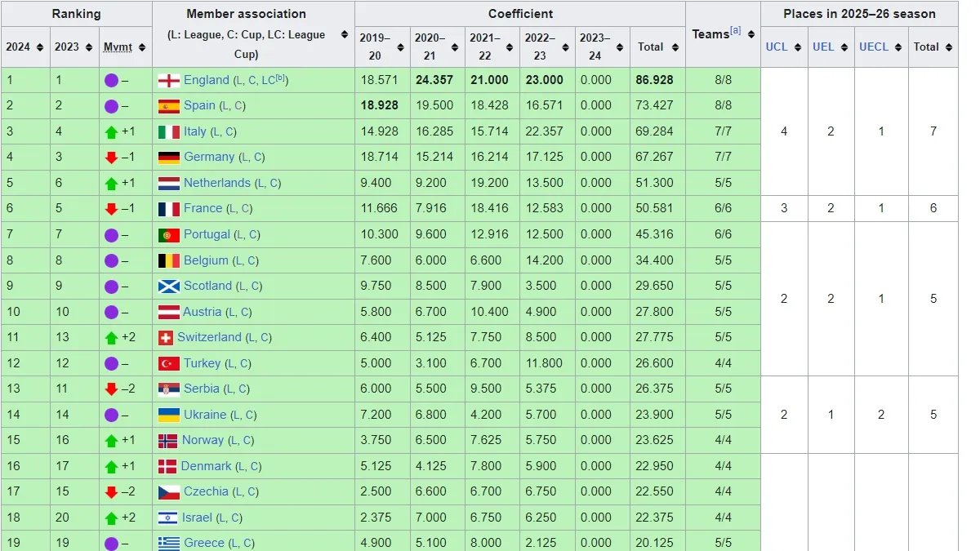The height and width of the screenshot is (551, 980).
Task: Click the Spain flag icon
Action: coord(169,105)
